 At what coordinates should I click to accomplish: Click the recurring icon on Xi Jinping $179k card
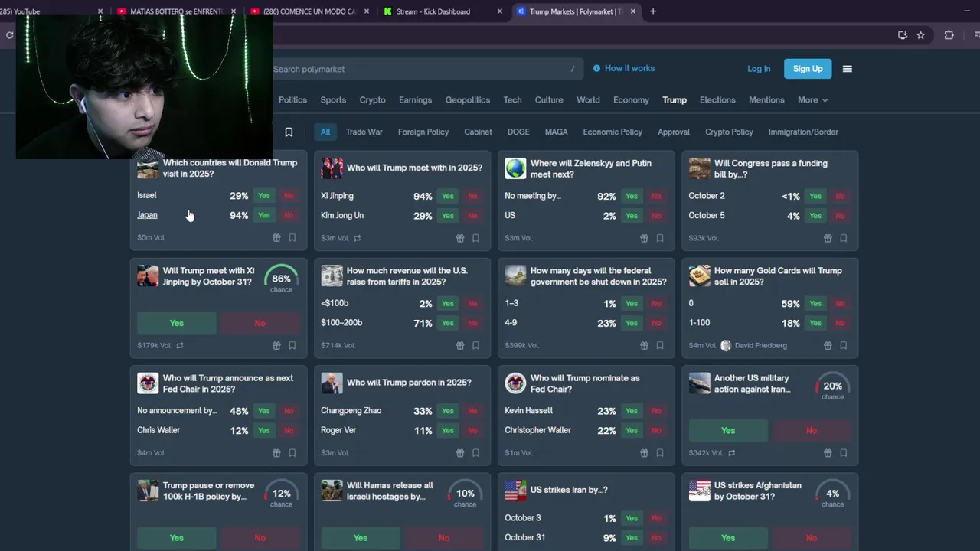click(180, 346)
